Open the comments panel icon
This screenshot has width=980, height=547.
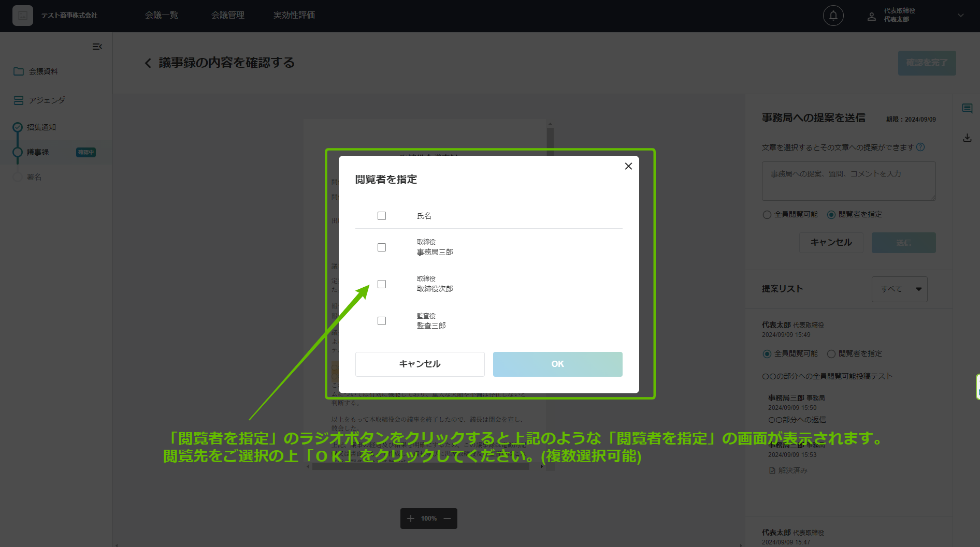coord(967,108)
